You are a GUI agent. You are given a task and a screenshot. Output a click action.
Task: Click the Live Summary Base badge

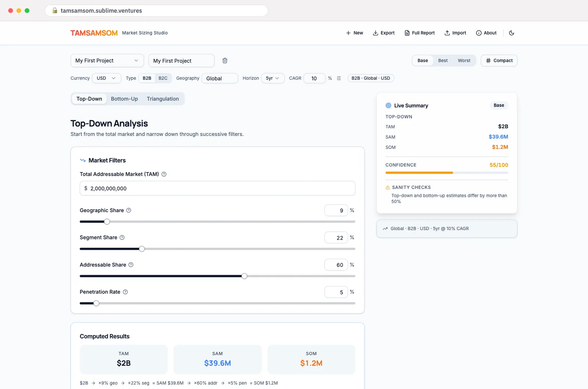point(499,106)
